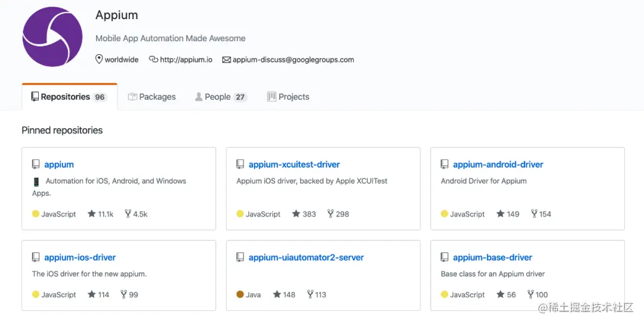Click the envelope icon before the email
The height and width of the screenshot is (324, 644).
tap(227, 60)
